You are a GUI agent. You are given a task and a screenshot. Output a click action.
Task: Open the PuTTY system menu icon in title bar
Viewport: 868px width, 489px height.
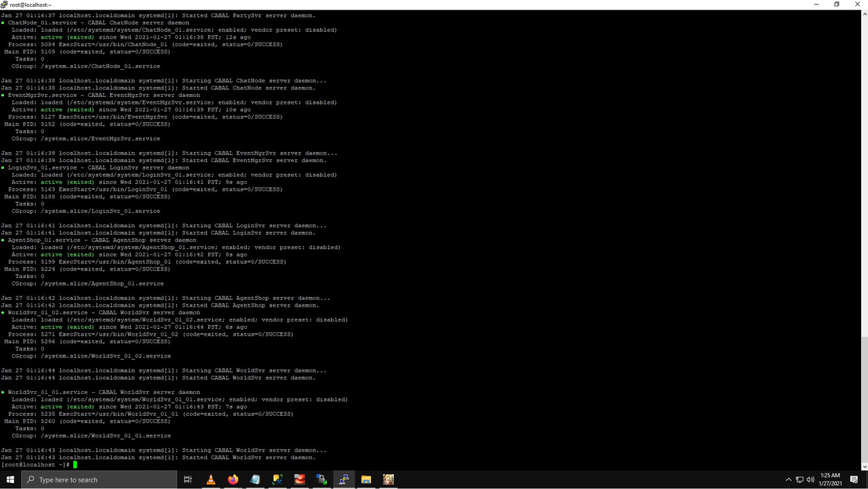pyautogui.click(x=5, y=5)
